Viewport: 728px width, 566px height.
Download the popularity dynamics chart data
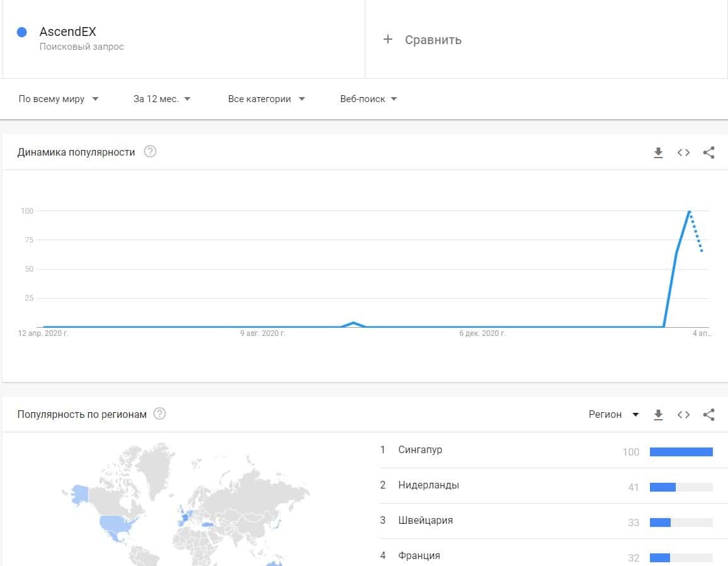coord(658,153)
